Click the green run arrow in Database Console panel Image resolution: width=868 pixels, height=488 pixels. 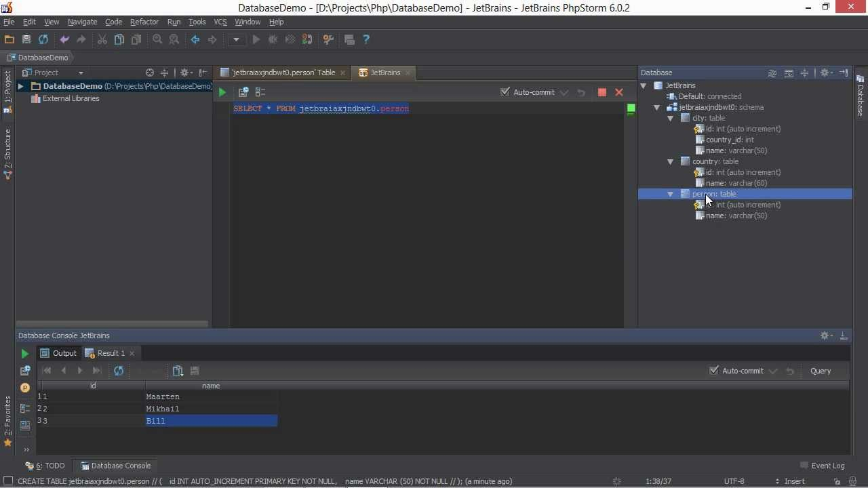tap(25, 353)
